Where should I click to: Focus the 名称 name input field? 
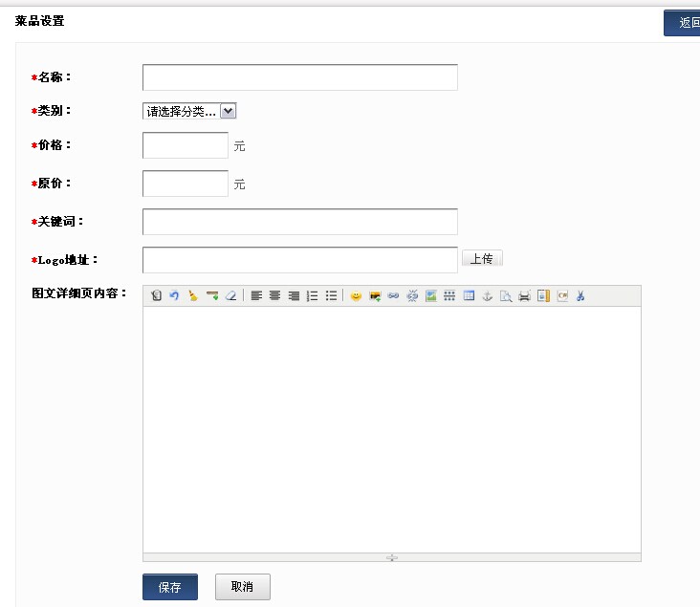(299, 77)
